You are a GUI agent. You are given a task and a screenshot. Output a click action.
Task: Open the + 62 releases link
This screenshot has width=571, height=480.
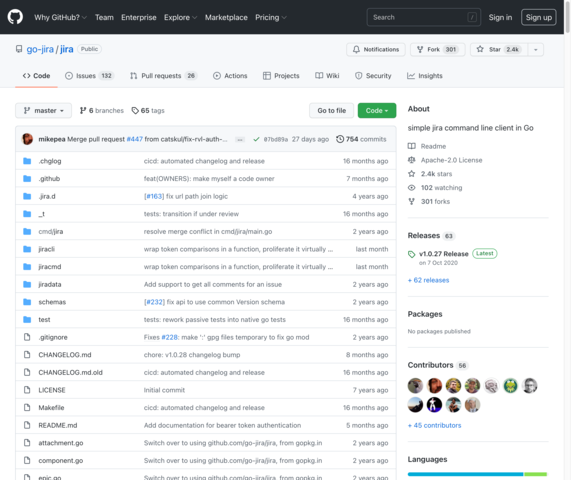428,280
